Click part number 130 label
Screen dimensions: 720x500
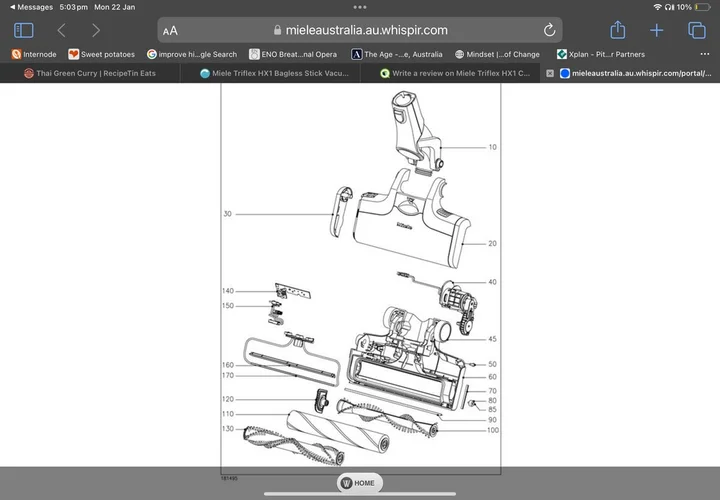pyautogui.click(x=228, y=428)
